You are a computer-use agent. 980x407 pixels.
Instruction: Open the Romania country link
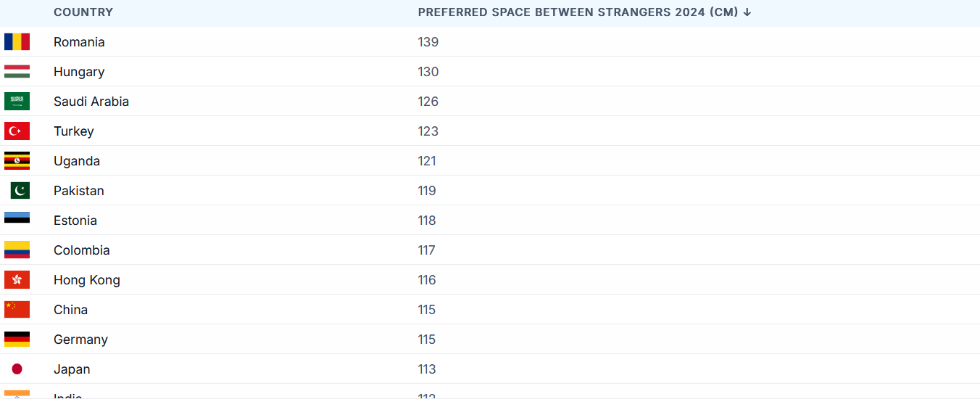click(x=79, y=42)
